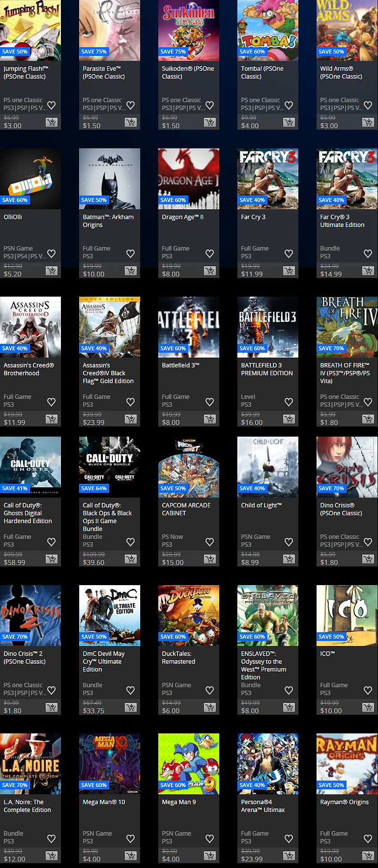This screenshot has width=378, height=868.
Task: Open Persona 4 Arena Ultimax title link
Action: click(x=263, y=806)
